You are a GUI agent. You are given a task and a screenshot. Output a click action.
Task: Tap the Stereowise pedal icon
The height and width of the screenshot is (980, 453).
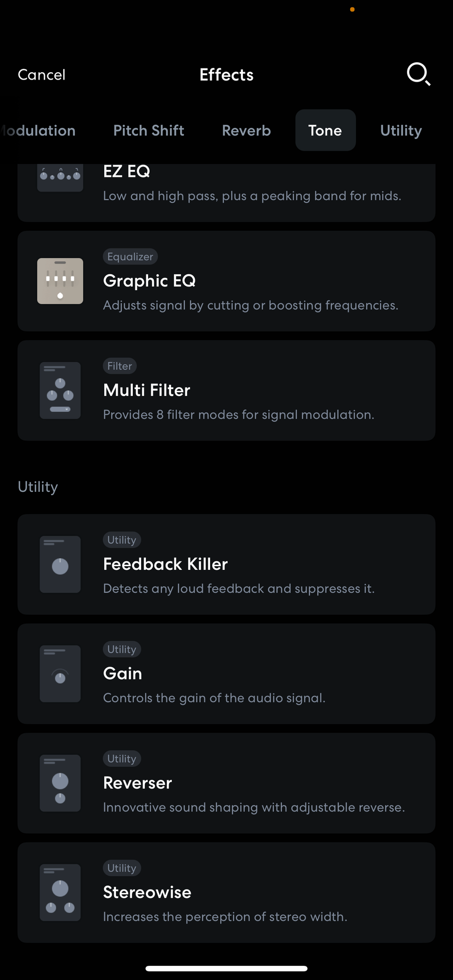click(60, 893)
